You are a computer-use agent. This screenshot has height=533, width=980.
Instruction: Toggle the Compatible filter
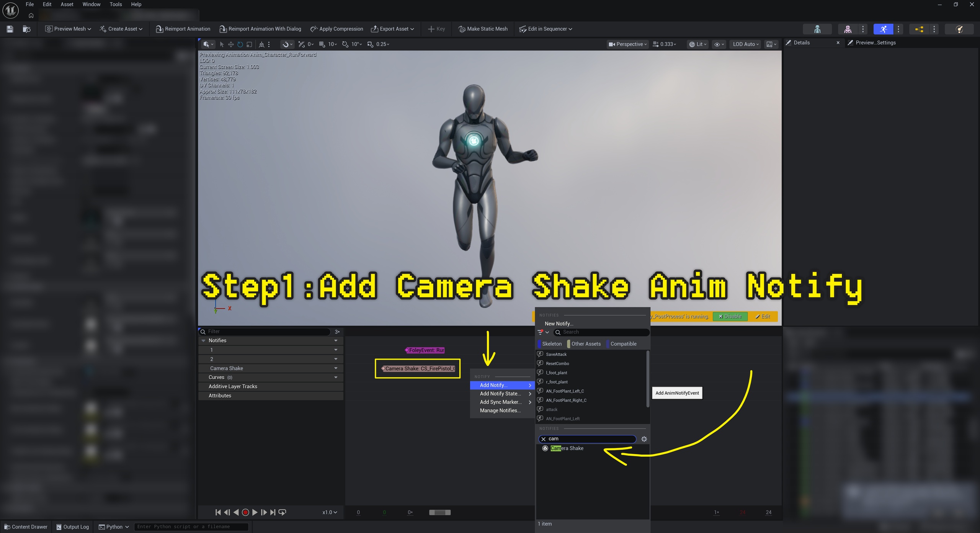[x=622, y=344]
